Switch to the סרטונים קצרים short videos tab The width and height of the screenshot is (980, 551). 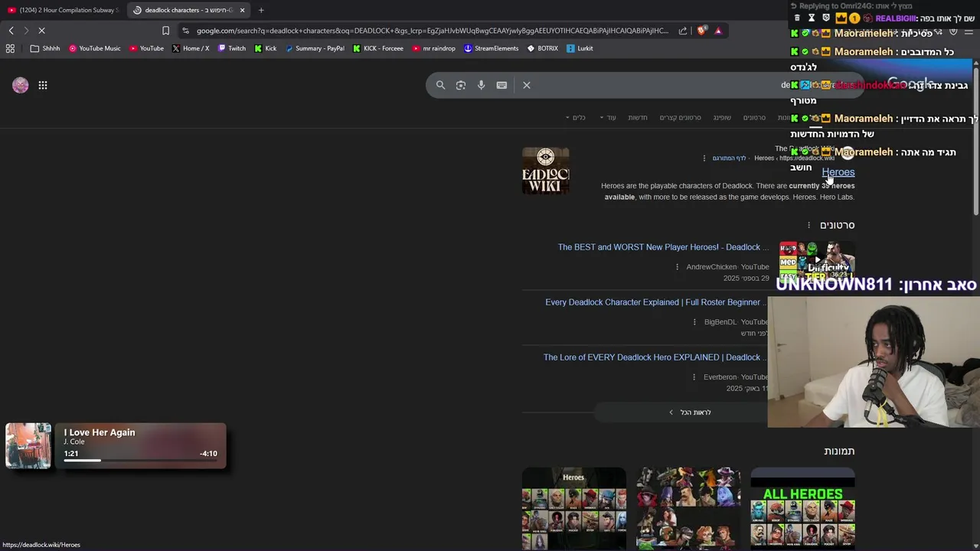pyautogui.click(x=681, y=117)
